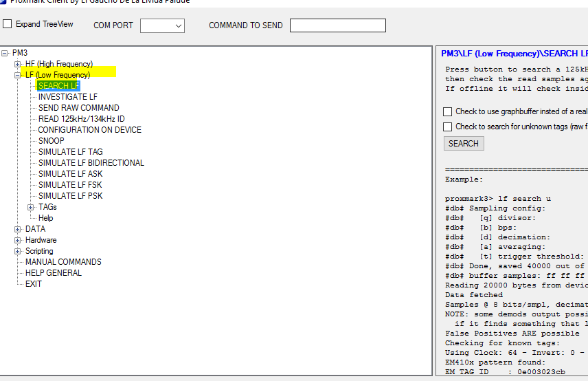Open Help under LF node
Image resolution: width=588 pixels, height=381 pixels.
tap(46, 218)
